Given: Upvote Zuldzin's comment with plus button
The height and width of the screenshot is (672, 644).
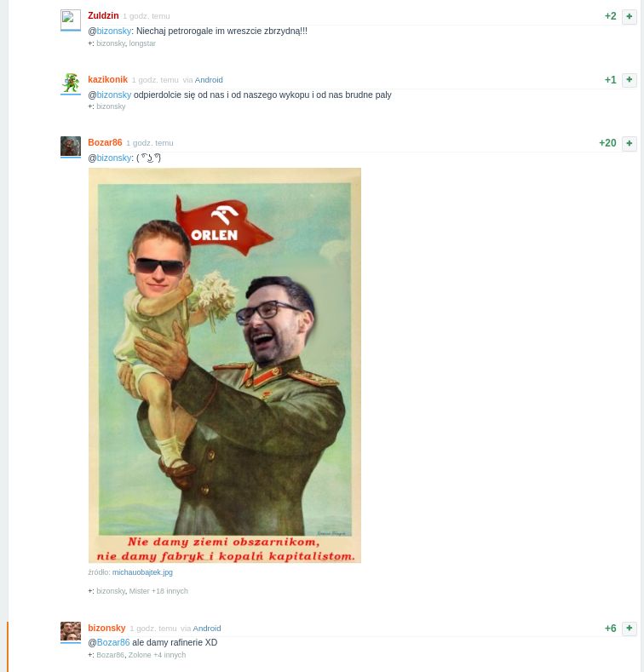Looking at the screenshot, I should tap(629, 16).
